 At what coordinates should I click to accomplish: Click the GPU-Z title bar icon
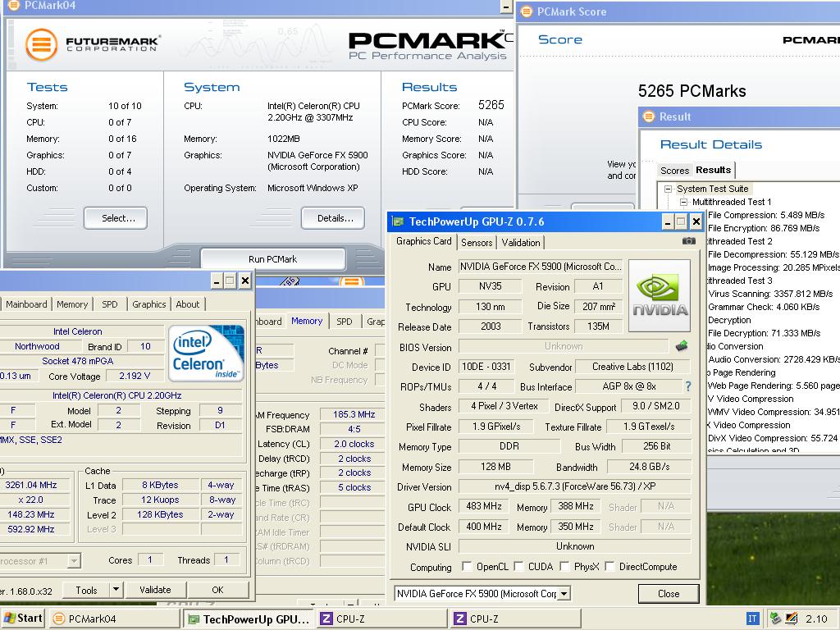(398, 221)
